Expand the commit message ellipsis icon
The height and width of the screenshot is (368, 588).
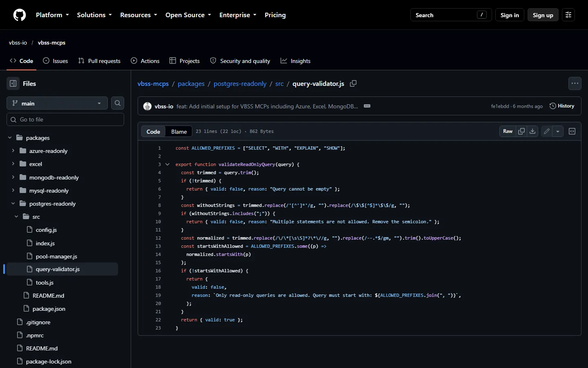click(367, 106)
